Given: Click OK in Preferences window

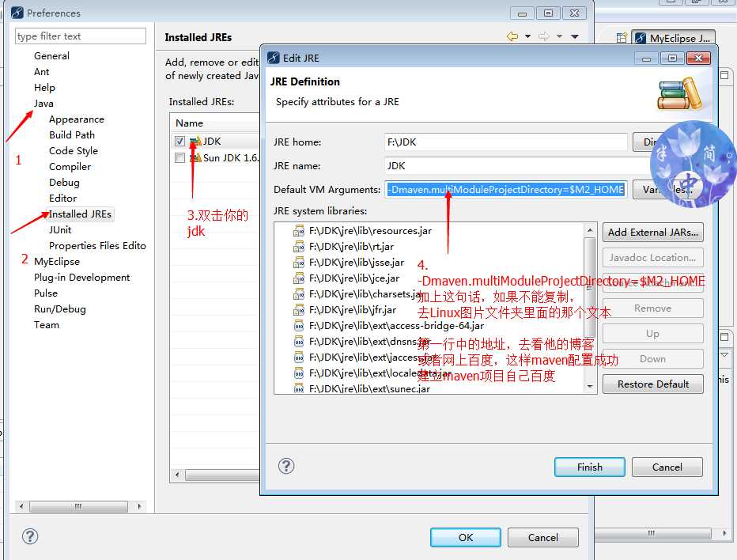Looking at the screenshot, I should [x=465, y=537].
